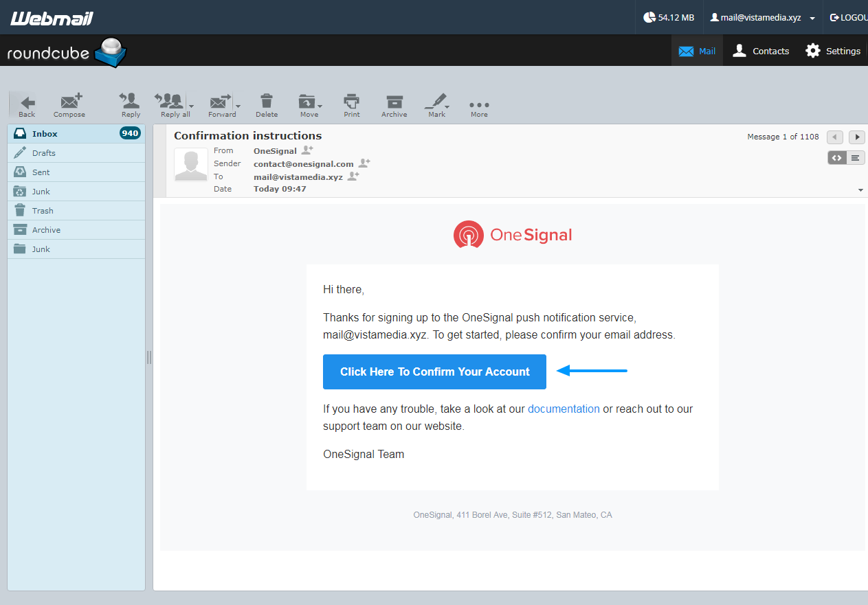Click sender address contact@onesignal.com
This screenshot has height=605, width=868.
pos(304,163)
